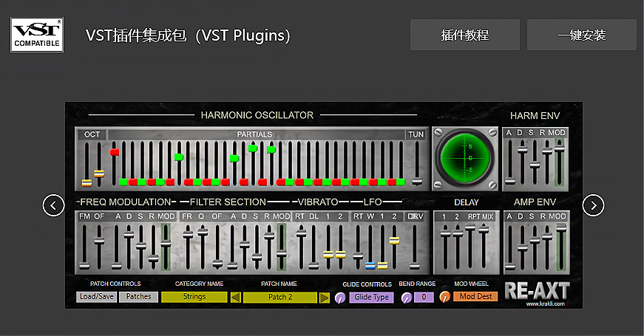644x336 pixels.
Task: Click the VST Compatible logo
Action: (x=37, y=35)
